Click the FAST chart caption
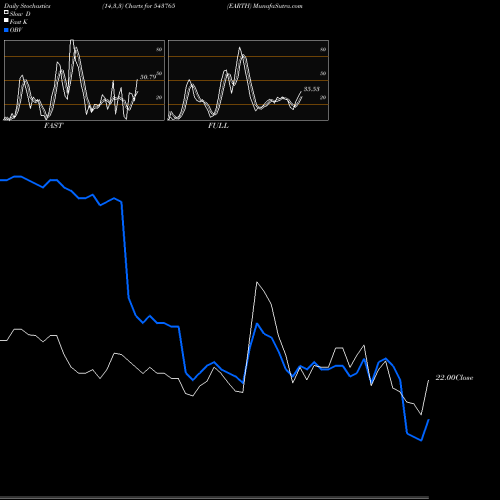Viewport: 500px width, 500px height. [53, 126]
